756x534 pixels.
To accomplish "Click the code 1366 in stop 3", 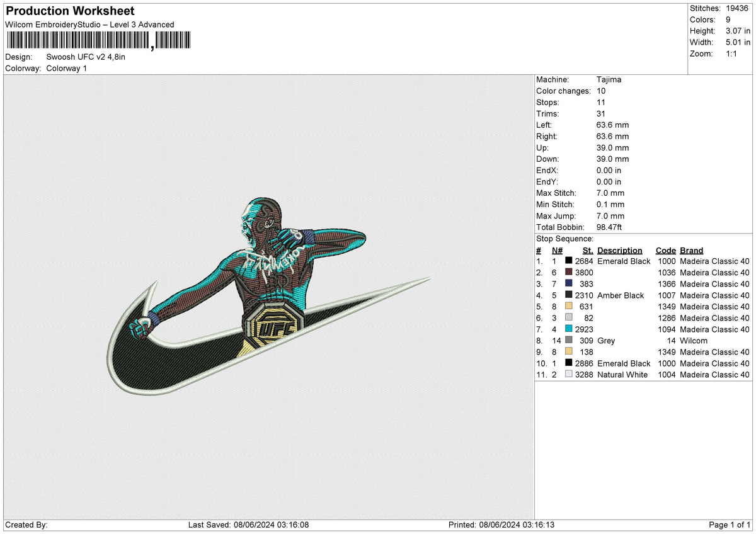I will click(667, 284).
